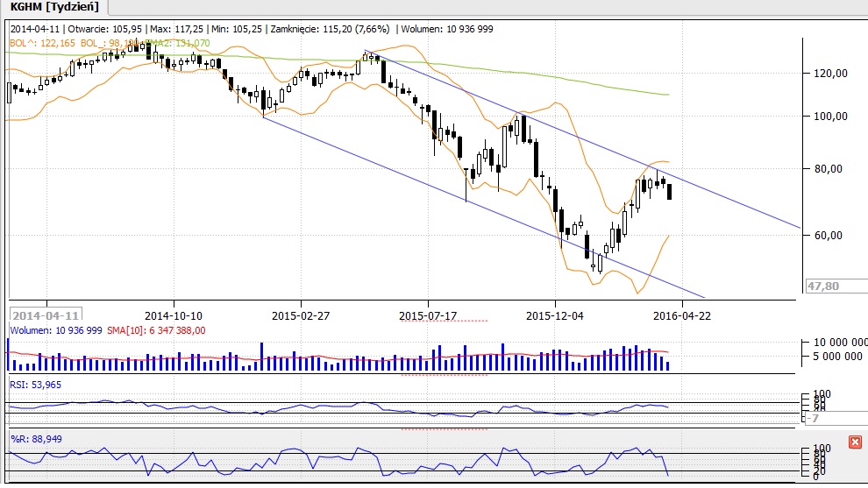Image resolution: width=868 pixels, height=488 pixels.
Task: Click the Max: 117,25 header value
Action: click(x=176, y=29)
